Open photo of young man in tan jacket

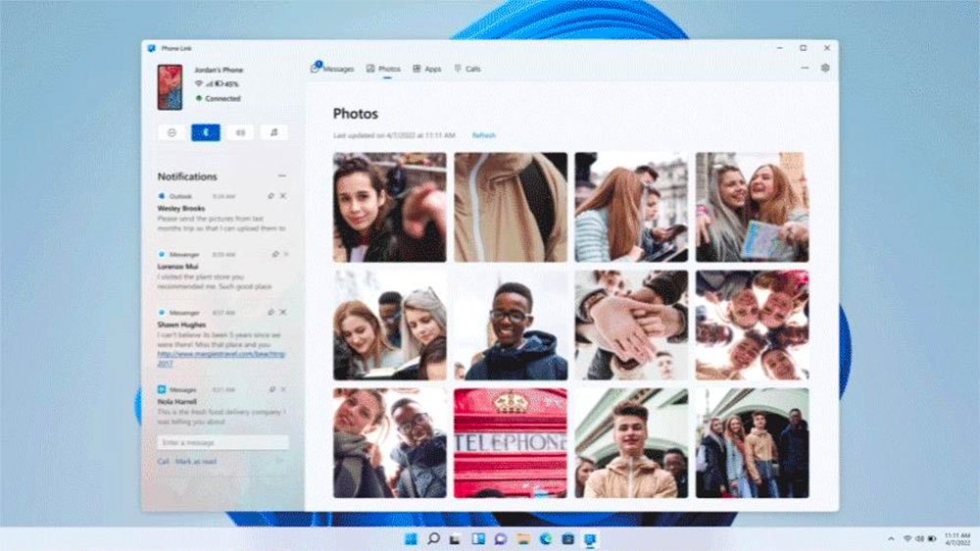(631, 443)
